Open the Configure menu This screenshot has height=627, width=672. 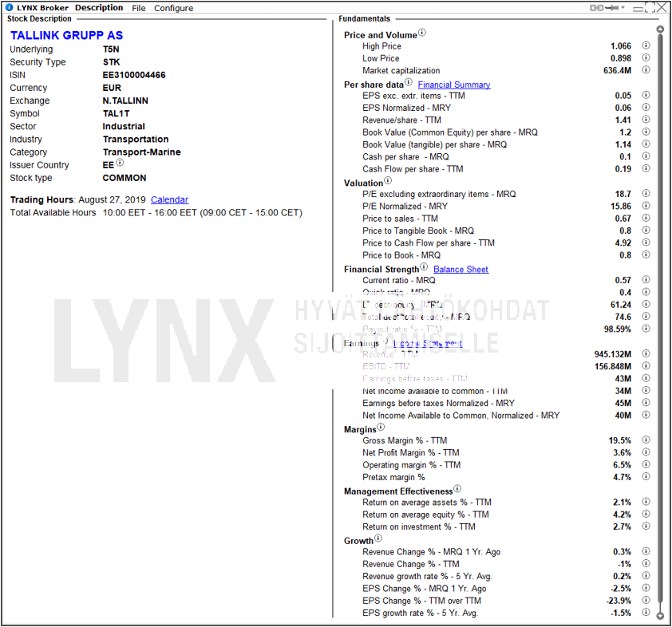[173, 8]
